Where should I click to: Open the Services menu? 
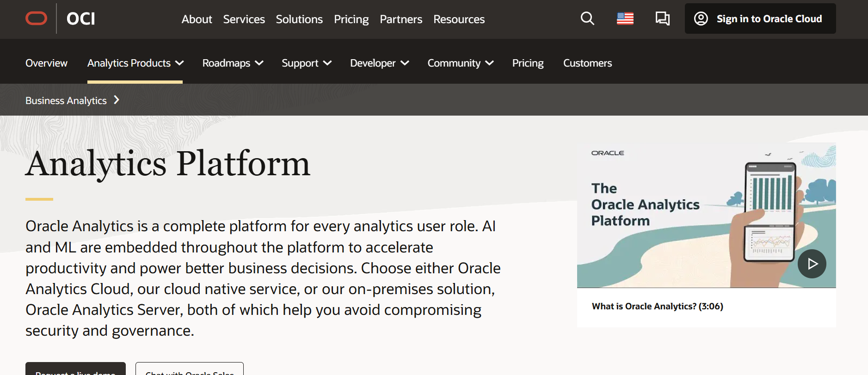click(x=244, y=19)
